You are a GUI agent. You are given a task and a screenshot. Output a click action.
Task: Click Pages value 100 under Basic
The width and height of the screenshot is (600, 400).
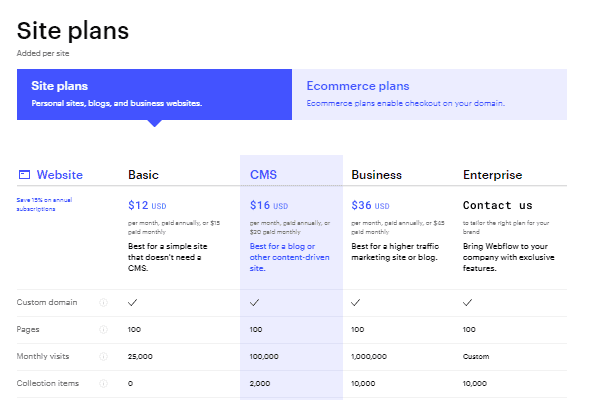(134, 330)
